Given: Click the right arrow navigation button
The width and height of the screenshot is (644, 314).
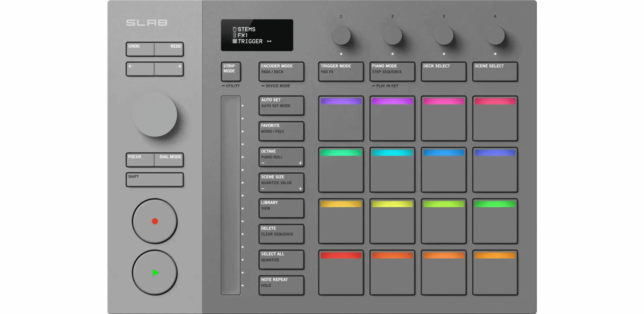Looking at the screenshot, I should (x=169, y=69).
